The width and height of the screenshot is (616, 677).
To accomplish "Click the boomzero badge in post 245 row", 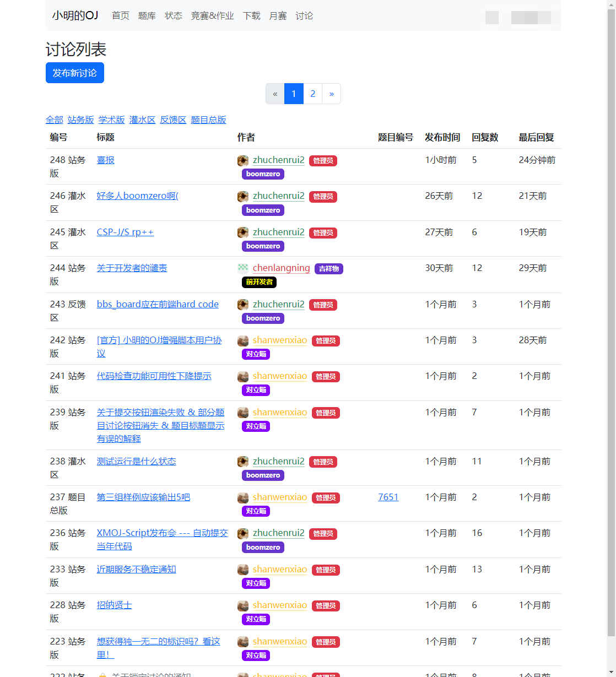I will tap(263, 246).
